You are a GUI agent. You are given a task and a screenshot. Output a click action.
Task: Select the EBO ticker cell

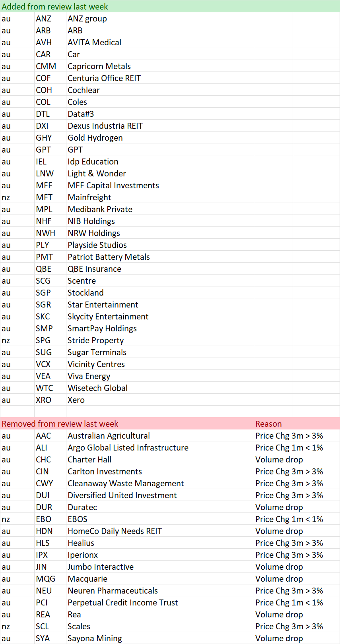click(50, 519)
